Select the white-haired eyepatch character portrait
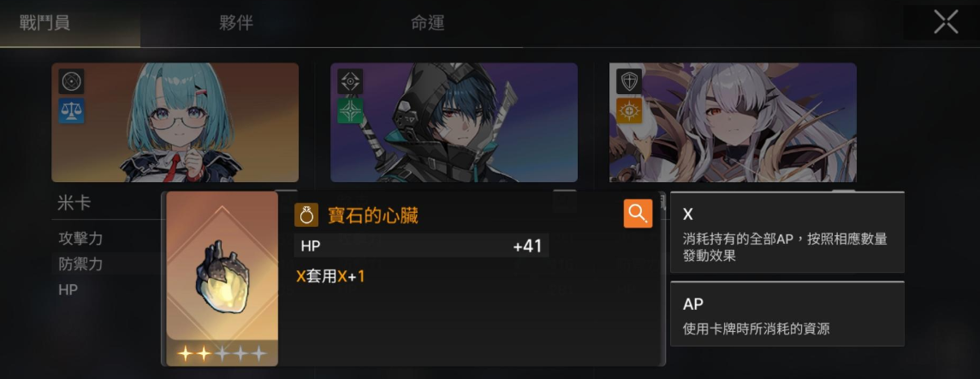This screenshot has height=379, width=980. pos(733,122)
